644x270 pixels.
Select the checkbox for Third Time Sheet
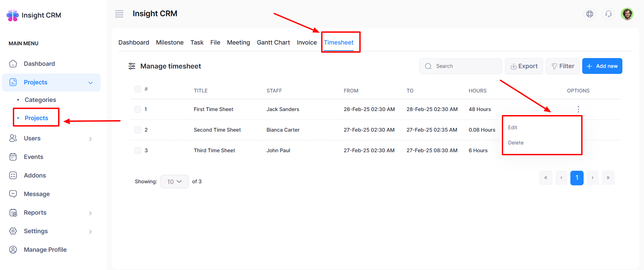[x=138, y=151]
